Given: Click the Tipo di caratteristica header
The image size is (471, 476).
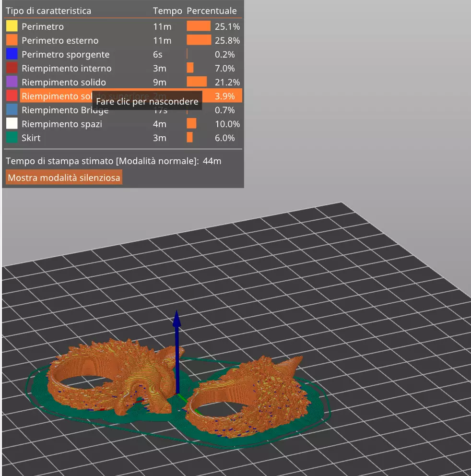Looking at the screenshot, I should (48, 11).
